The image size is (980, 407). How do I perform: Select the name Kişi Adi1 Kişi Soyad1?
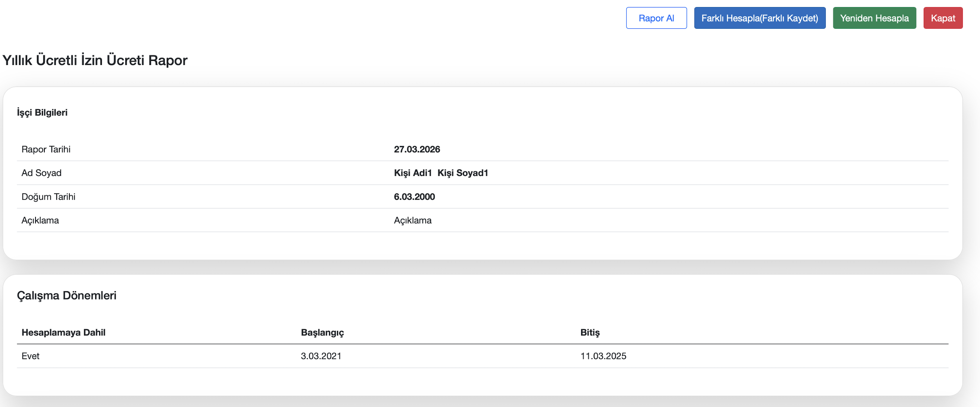pyautogui.click(x=440, y=173)
